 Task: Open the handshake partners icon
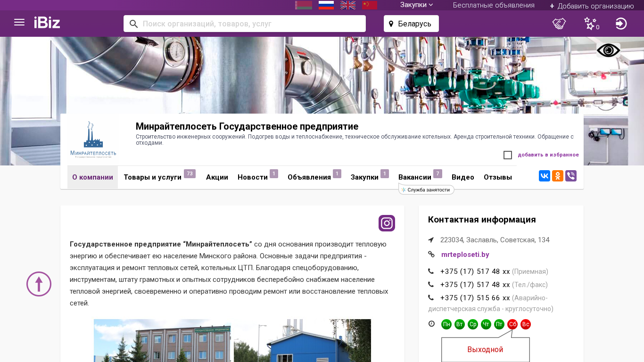[x=559, y=24]
